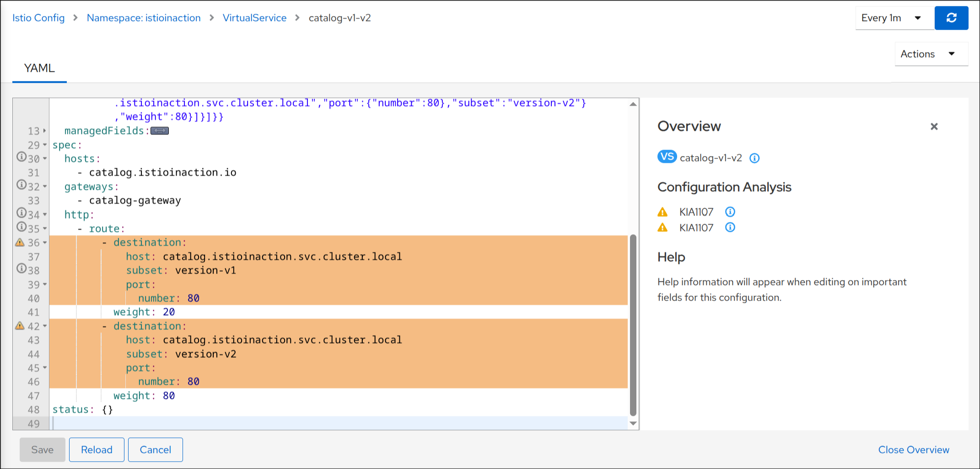The image size is (980, 469).
Task: Click warning triangle for first KIA1107
Action: (662, 212)
